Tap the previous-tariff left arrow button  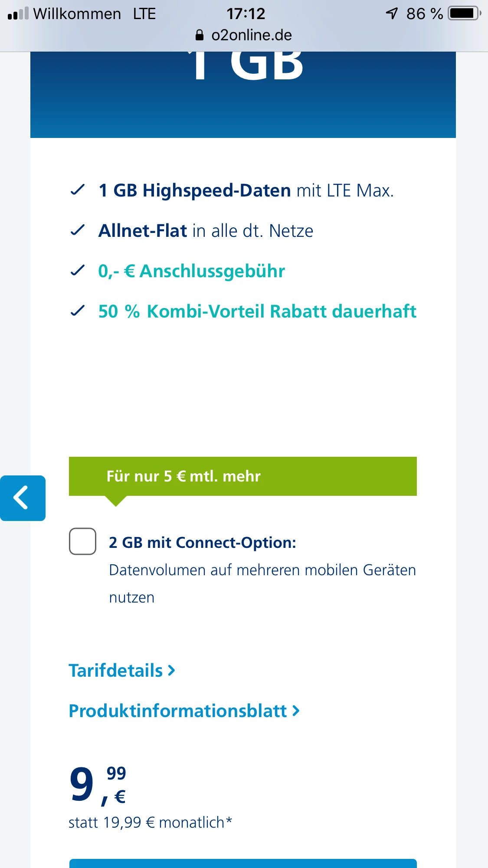[x=23, y=498]
